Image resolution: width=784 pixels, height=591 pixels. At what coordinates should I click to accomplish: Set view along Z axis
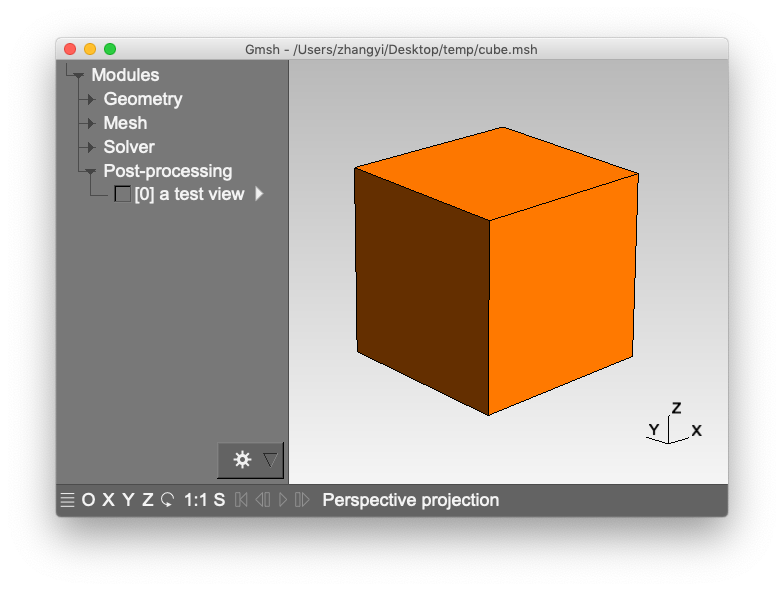click(x=148, y=500)
